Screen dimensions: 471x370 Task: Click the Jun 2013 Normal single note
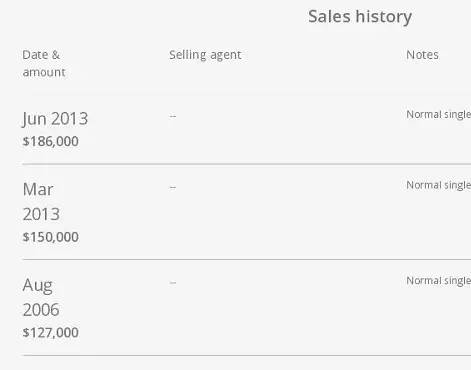438,115
